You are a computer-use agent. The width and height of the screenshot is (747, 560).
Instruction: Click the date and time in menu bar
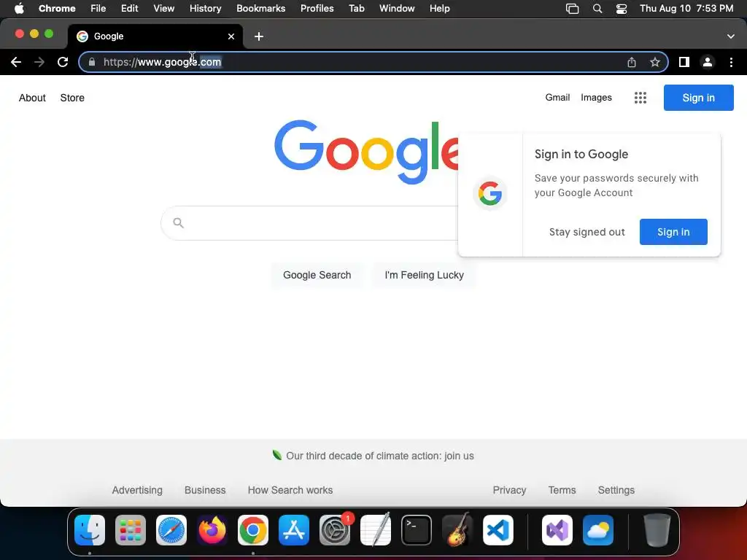tap(686, 9)
